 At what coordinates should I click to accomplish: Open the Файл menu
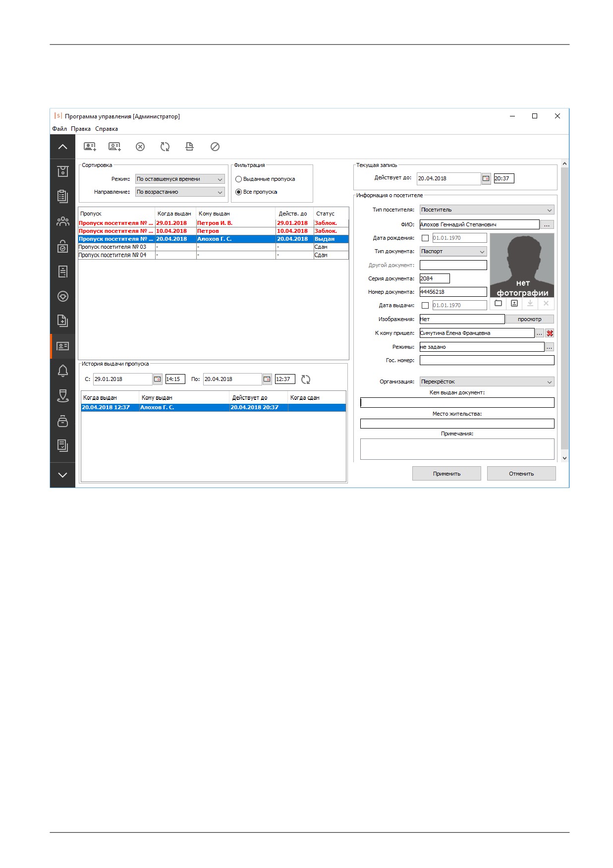pyautogui.click(x=59, y=129)
